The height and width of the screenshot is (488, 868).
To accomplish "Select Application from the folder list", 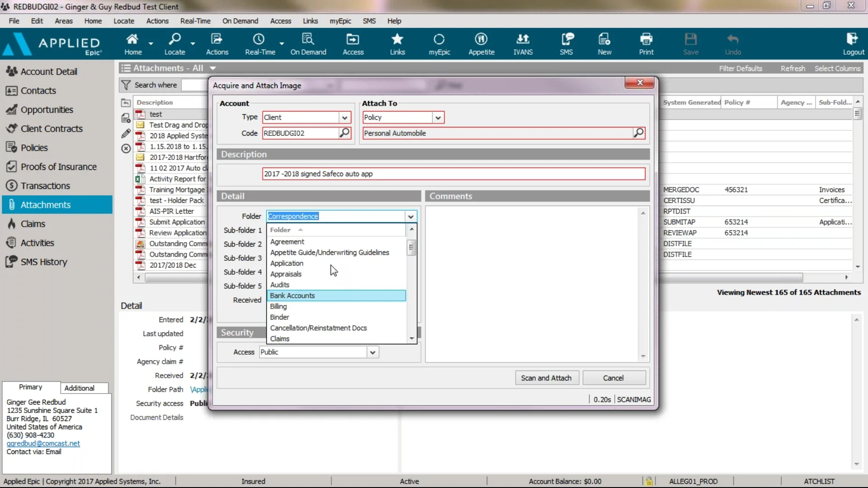I will coord(287,263).
